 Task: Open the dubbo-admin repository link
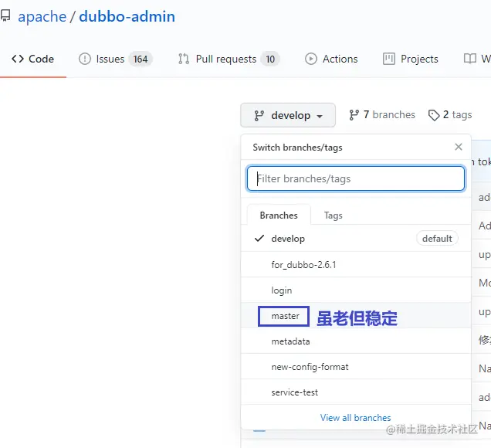pyautogui.click(x=127, y=16)
